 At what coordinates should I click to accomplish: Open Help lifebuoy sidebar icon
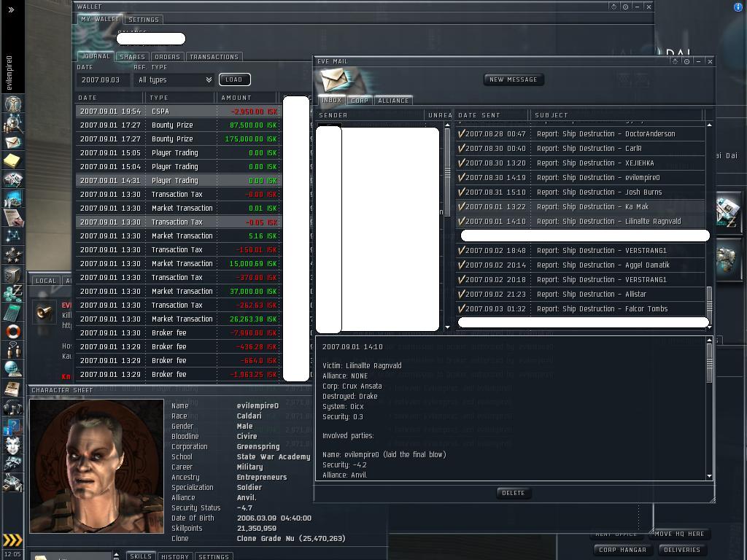(x=13, y=331)
